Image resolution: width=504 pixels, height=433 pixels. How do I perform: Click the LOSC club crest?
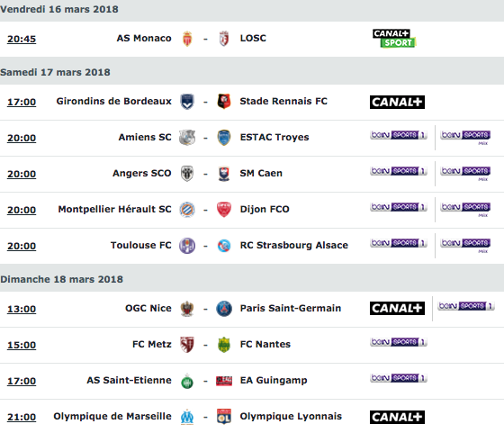coord(224,39)
